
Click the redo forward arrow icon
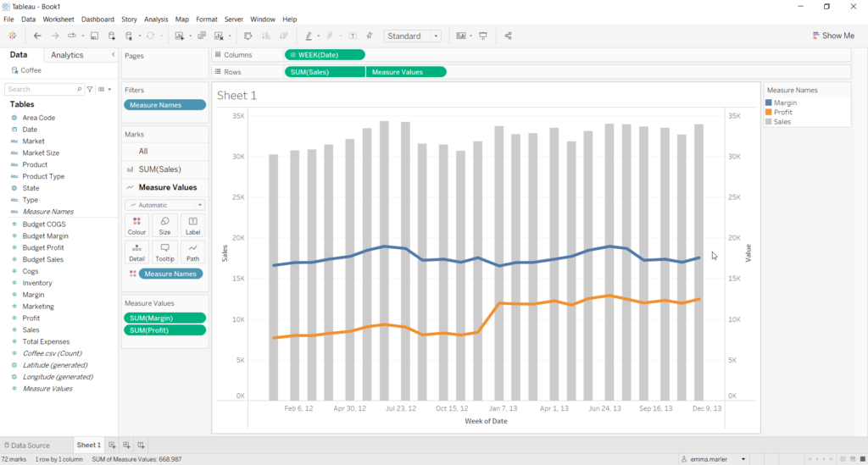55,36
